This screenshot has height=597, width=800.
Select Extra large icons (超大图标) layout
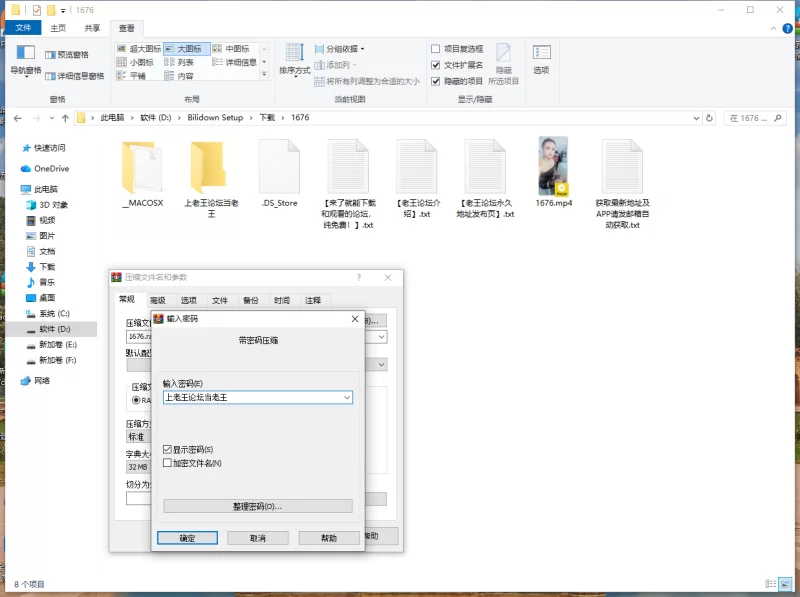click(x=139, y=48)
